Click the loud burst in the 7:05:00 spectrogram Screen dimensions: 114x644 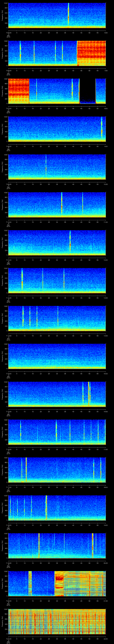pyautogui.click(x=68, y=15)
